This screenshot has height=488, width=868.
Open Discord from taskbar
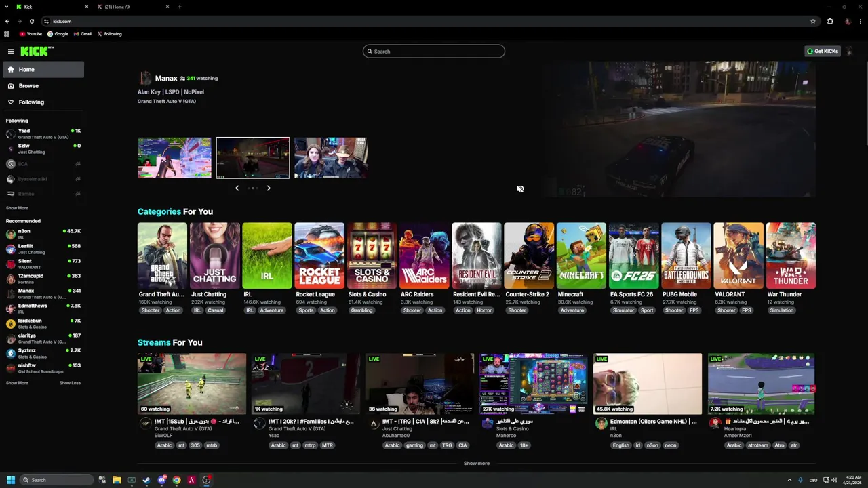[x=161, y=480]
